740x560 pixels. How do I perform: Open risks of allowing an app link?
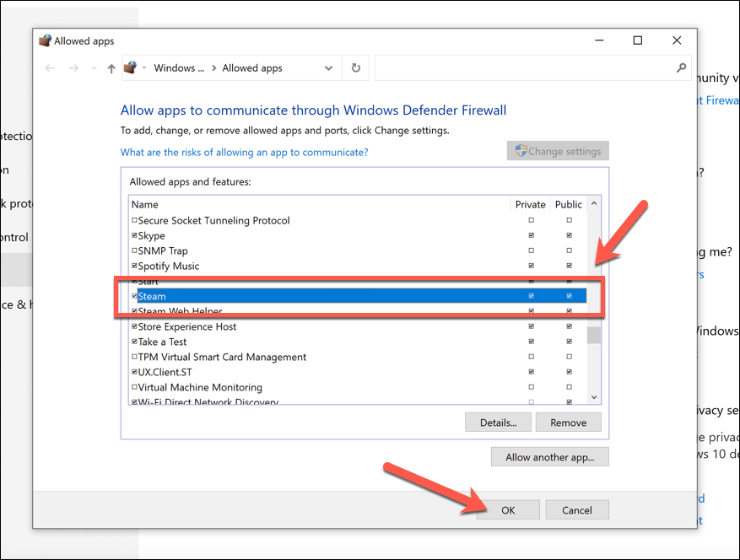(244, 153)
